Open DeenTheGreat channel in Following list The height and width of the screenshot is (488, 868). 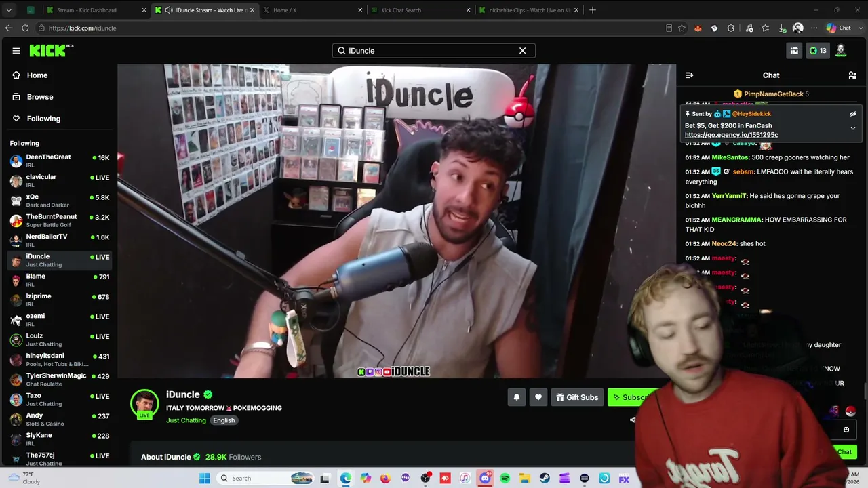point(60,161)
